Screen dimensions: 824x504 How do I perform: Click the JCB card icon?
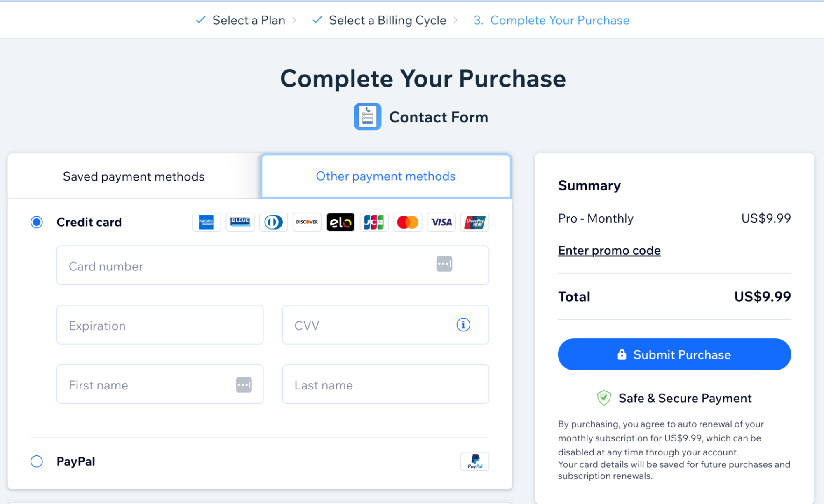tap(374, 222)
